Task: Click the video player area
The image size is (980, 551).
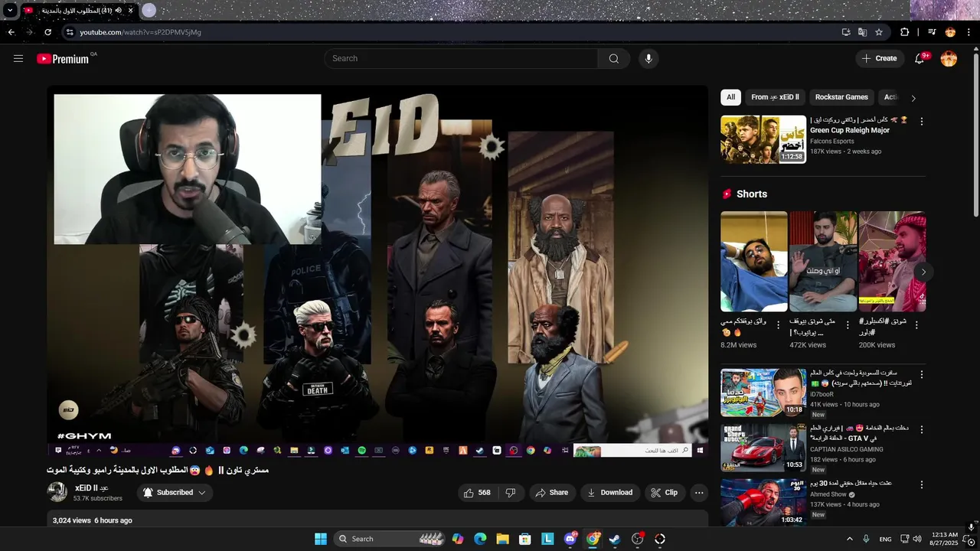Action: click(377, 271)
